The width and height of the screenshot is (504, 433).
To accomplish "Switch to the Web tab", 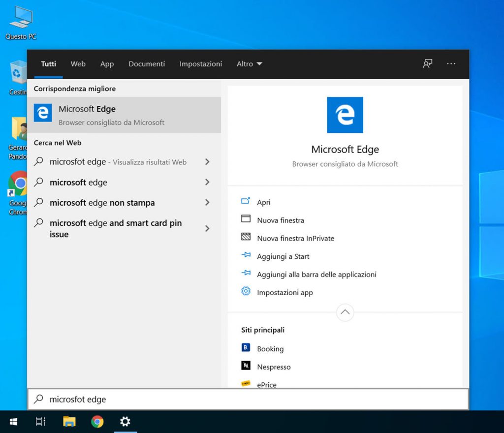I will 78,64.
